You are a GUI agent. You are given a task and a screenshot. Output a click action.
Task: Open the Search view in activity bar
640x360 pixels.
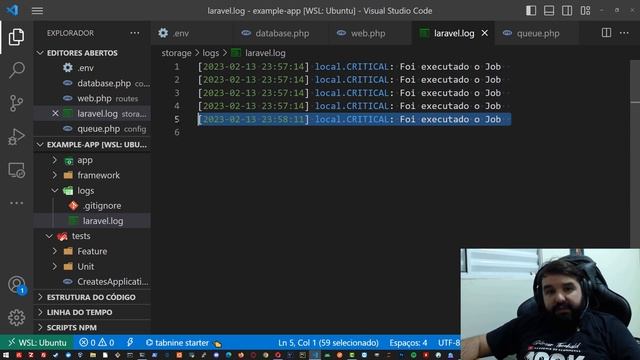pos(16,70)
